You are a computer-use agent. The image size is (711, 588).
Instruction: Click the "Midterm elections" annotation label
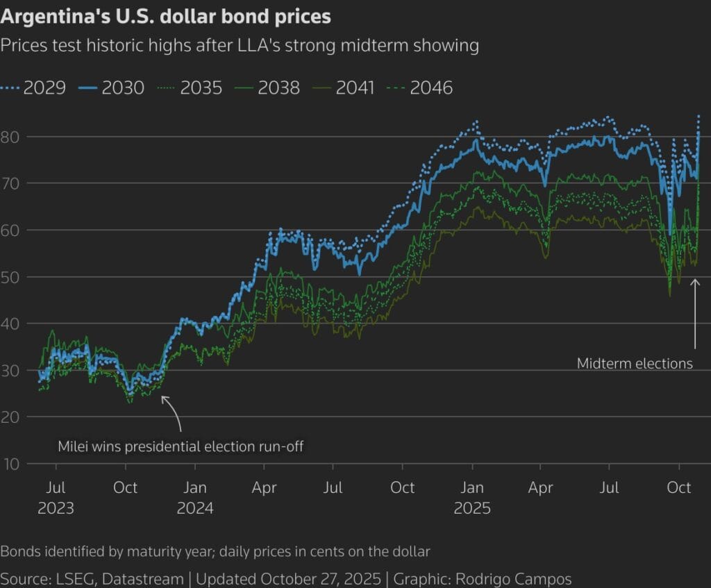pos(635,363)
